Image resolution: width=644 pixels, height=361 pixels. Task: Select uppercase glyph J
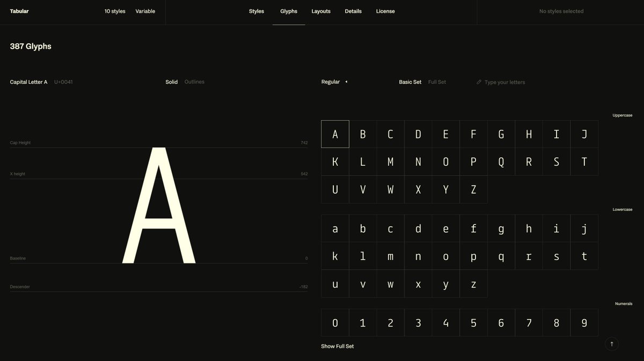(x=584, y=134)
